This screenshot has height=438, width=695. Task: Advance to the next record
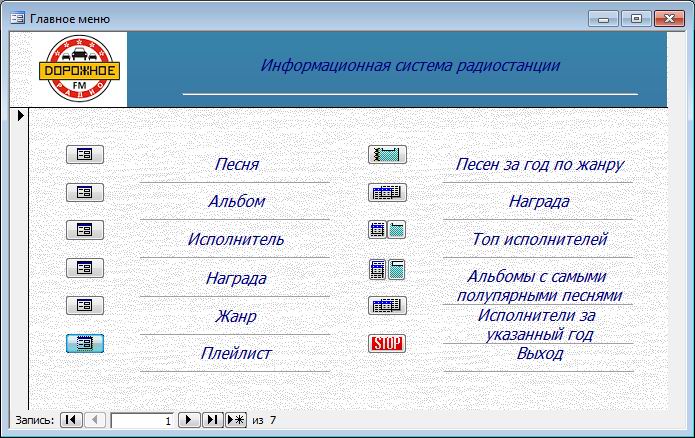pos(189,421)
